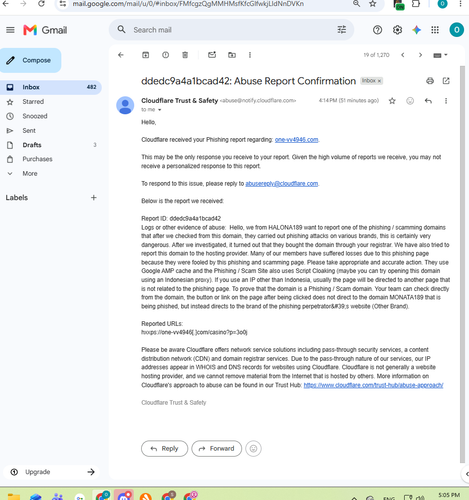Open the Support help icon
This screenshot has height=500, width=469.
click(377, 30)
